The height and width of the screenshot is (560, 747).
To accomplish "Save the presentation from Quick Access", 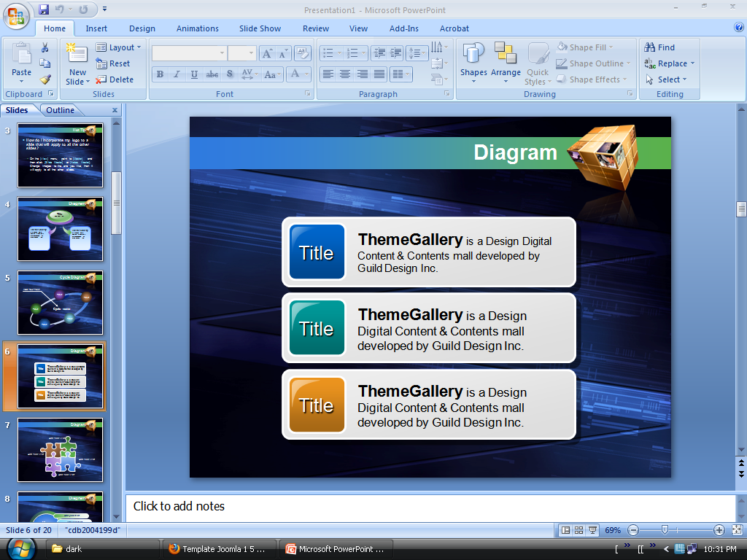I will coord(44,9).
